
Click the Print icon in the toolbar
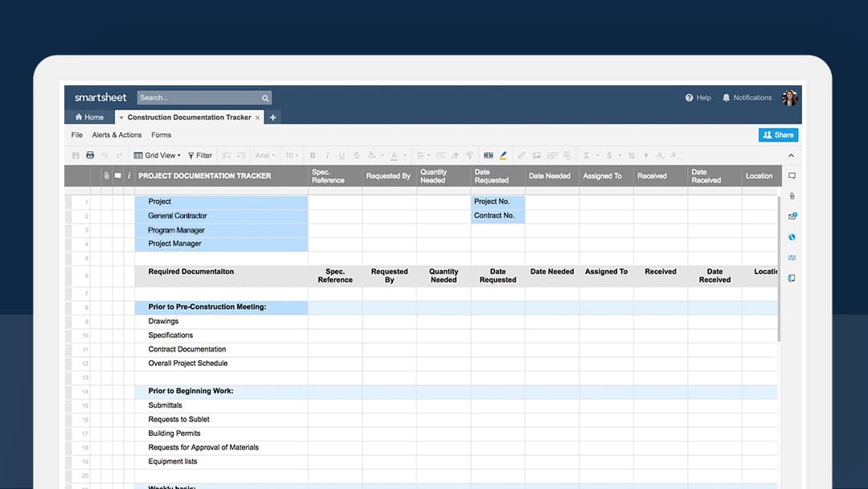(x=90, y=155)
